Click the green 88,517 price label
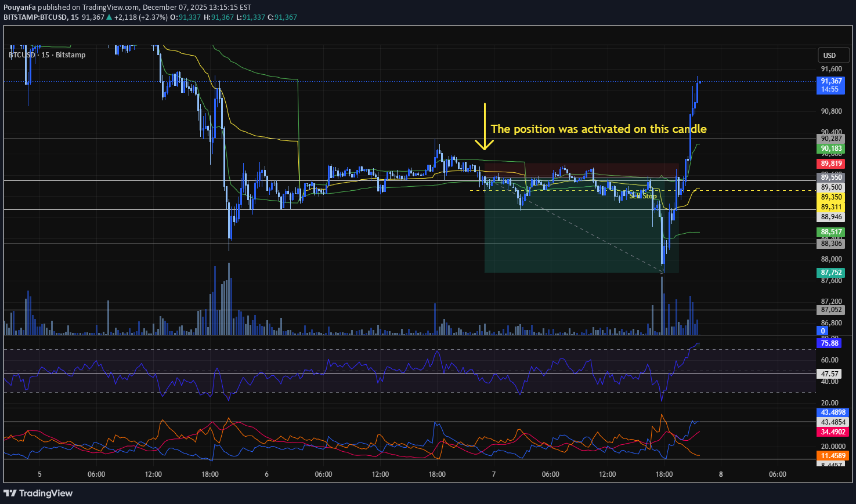This screenshot has width=856, height=504. (830, 231)
